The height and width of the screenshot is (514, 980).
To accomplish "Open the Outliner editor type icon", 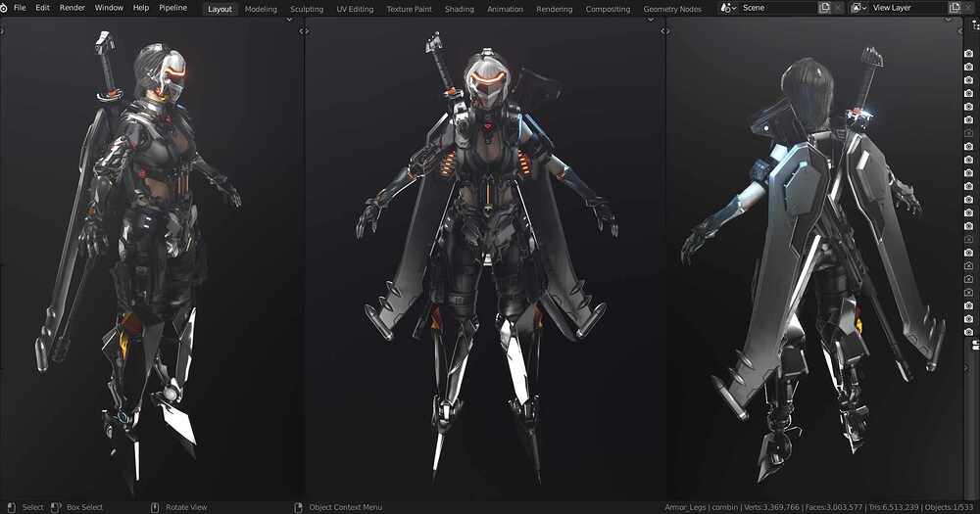I will click(x=976, y=25).
